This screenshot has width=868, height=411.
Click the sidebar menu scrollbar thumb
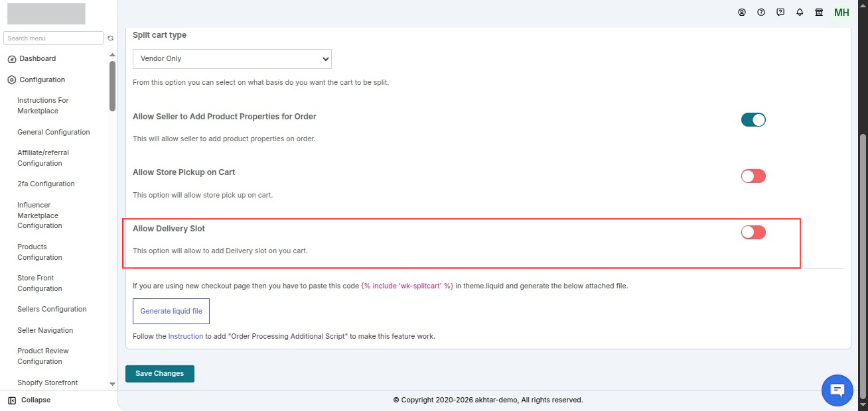pos(112,86)
